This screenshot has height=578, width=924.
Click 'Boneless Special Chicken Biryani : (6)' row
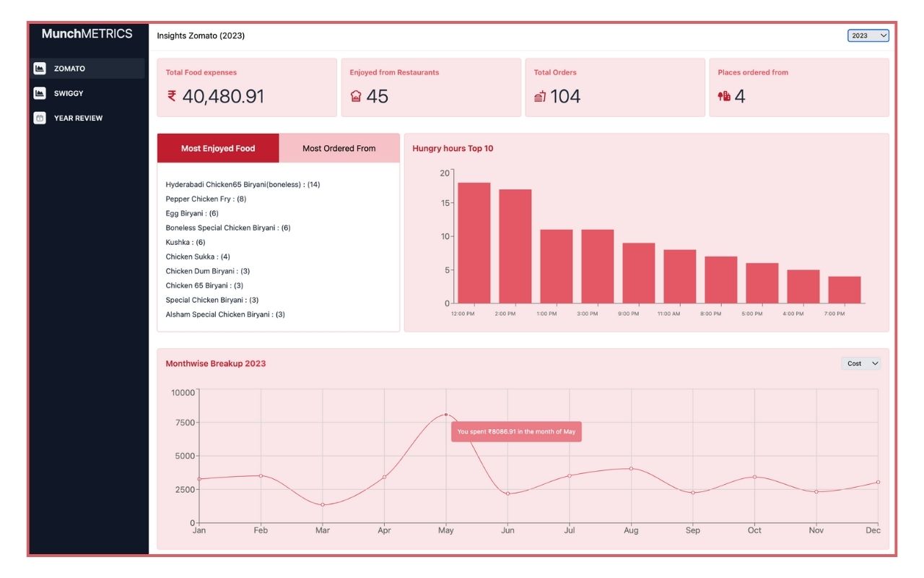228,228
